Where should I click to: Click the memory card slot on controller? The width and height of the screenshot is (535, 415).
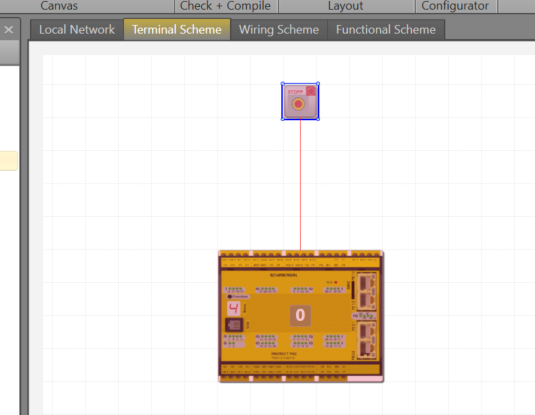(234, 325)
